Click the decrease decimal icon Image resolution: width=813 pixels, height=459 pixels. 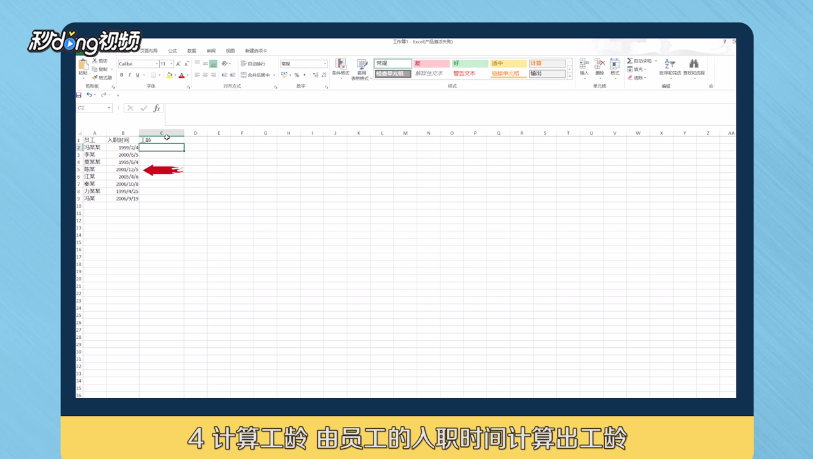[x=324, y=75]
